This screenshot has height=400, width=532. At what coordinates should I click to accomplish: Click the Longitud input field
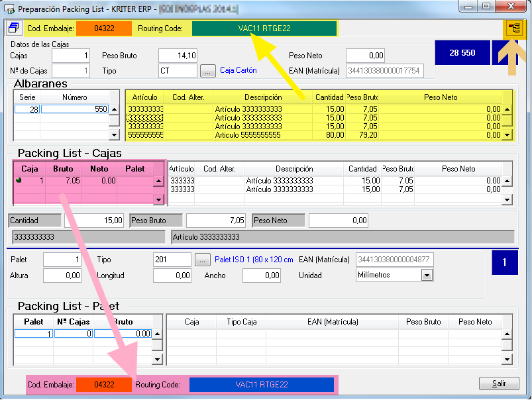tap(172, 275)
